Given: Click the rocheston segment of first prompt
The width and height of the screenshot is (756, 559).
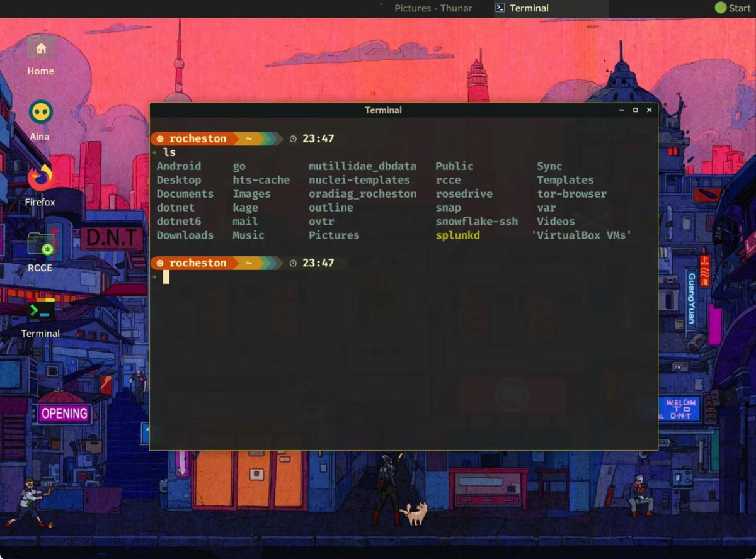Looking at the screenshot, I should (x=197, y=139).
